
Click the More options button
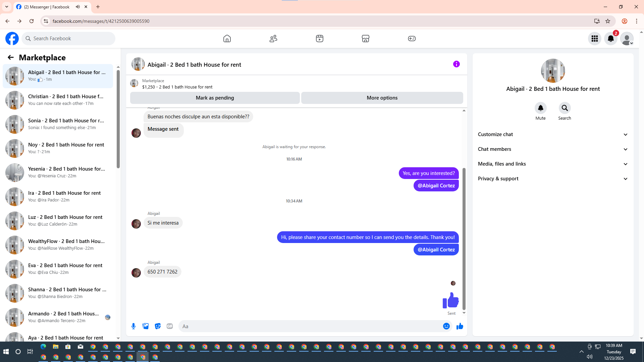[x=382, y=98]
